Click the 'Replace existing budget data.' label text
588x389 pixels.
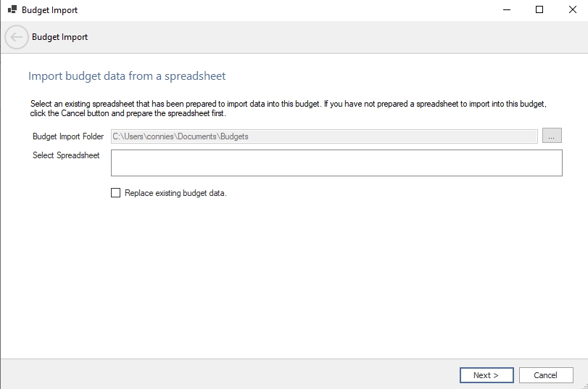tap(175, 193)
